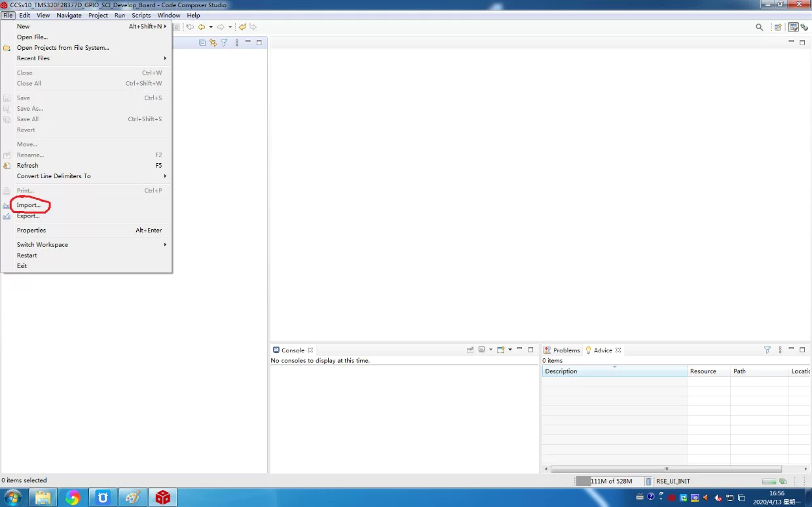The image size is (812, 507).
Task: Minimize the Project Explorer panel
Action: [248, 42]
